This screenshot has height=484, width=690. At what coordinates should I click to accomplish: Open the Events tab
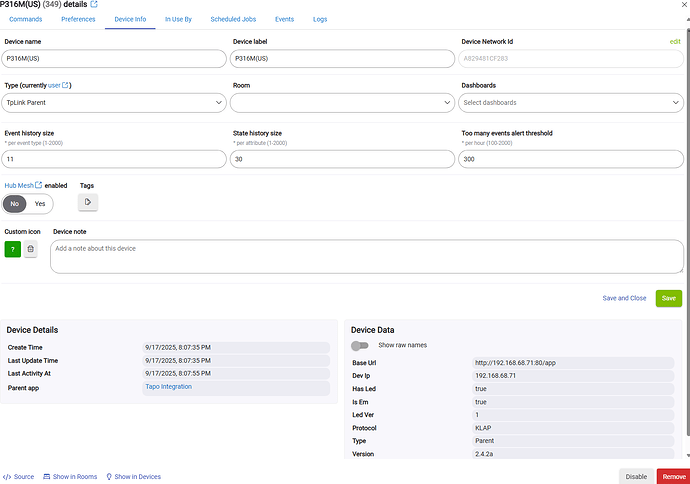tap(284, 19)
